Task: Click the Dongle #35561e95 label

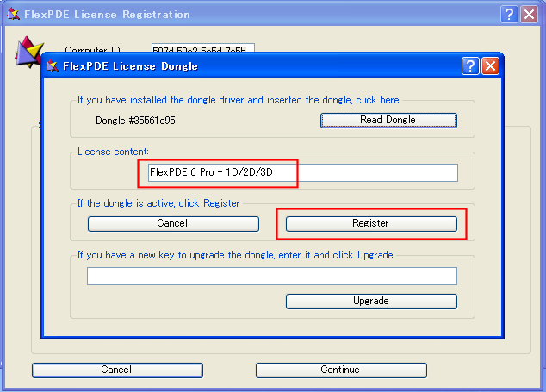Action: point(135,121)
